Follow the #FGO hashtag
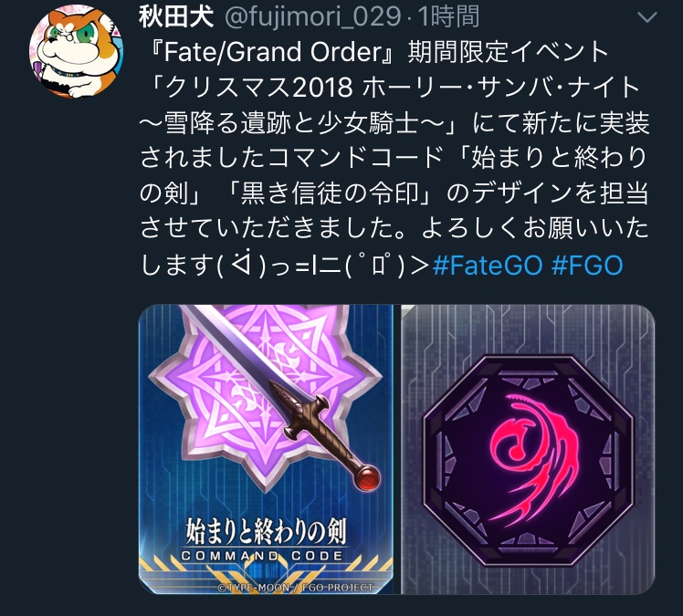 click(x=587, y=265)
